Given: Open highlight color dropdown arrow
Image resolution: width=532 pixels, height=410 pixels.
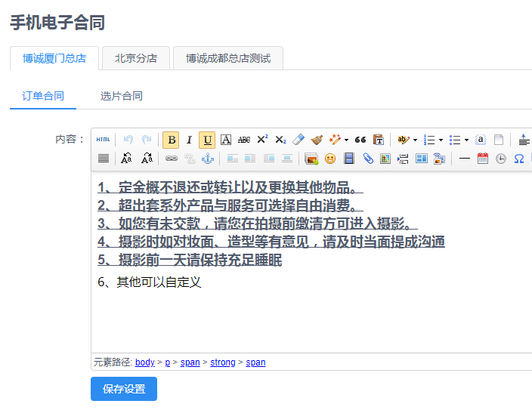Looking at the screenshot, I should pyautogui.click(x=415, y=140).
